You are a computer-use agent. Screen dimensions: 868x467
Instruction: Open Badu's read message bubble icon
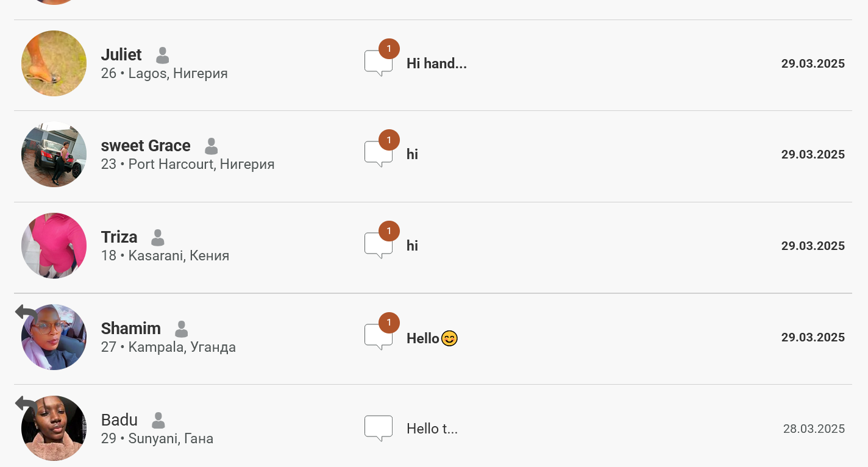coord(379,429)
